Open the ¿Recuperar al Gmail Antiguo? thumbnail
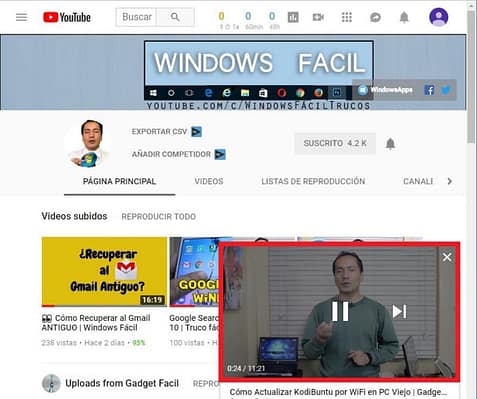Viewport: 477px width, 399px height. [104, 272]
